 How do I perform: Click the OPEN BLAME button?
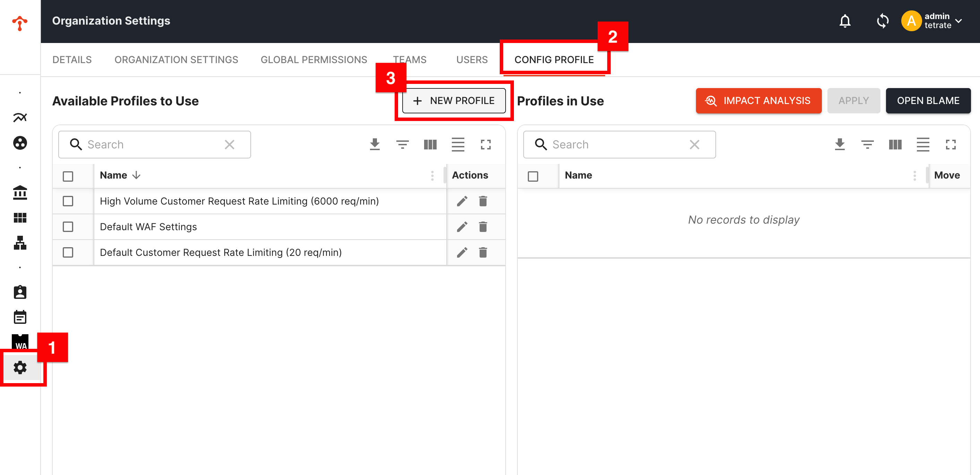coord(928,101)
